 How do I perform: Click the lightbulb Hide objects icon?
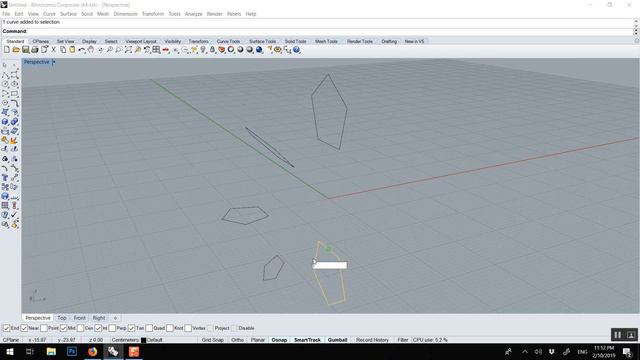(x=203, y=50)
